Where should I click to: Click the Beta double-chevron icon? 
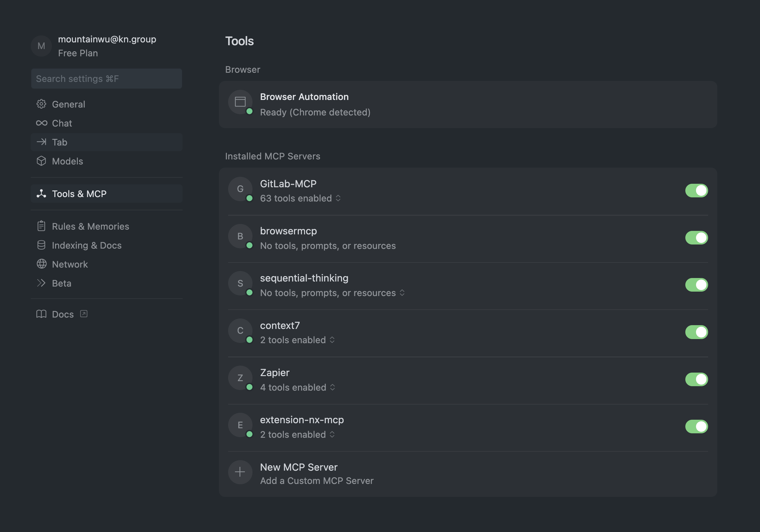(x=41, y=283)
